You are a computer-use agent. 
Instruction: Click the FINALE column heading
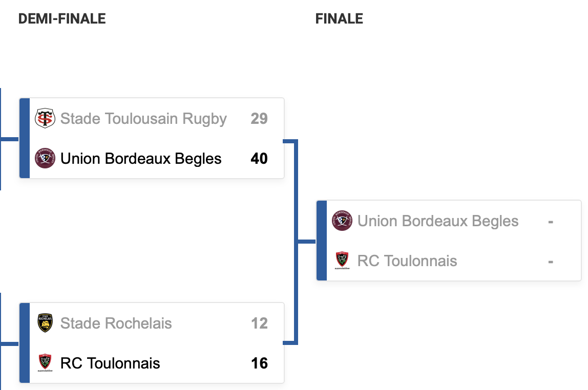click(339, 19)
